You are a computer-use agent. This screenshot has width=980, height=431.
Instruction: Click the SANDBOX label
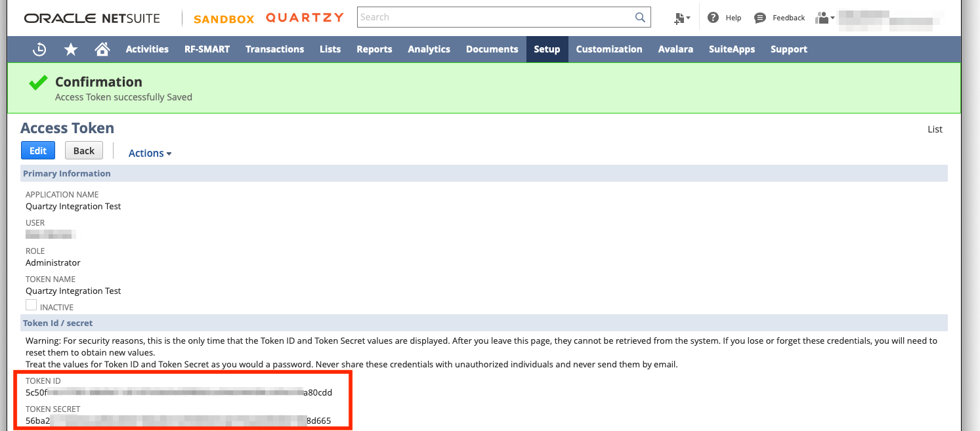click(224, 19)
